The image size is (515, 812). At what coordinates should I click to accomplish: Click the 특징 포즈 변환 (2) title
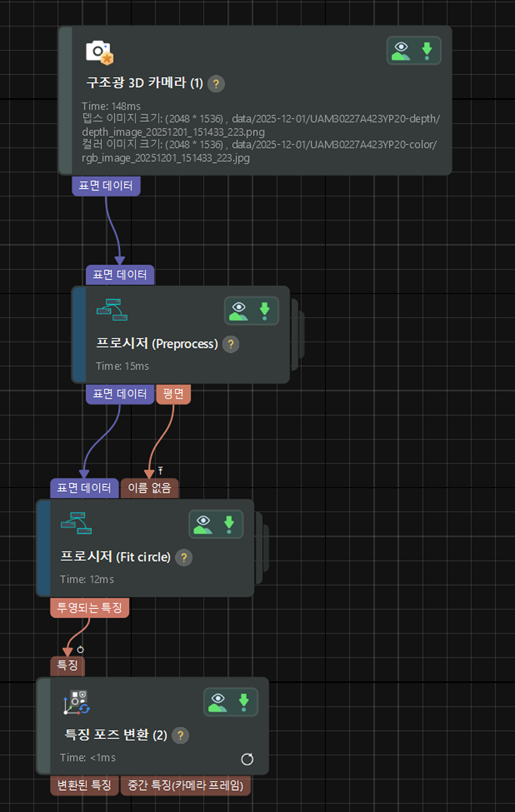116,735
